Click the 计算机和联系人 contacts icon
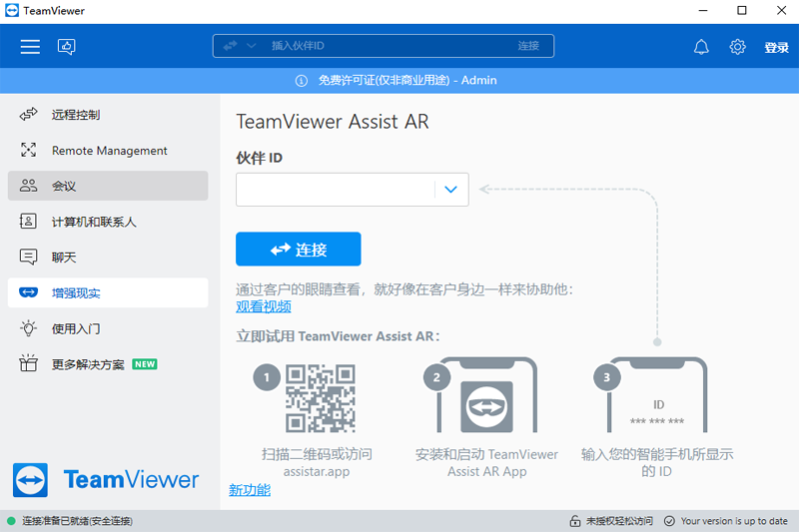 pos(28,221)
